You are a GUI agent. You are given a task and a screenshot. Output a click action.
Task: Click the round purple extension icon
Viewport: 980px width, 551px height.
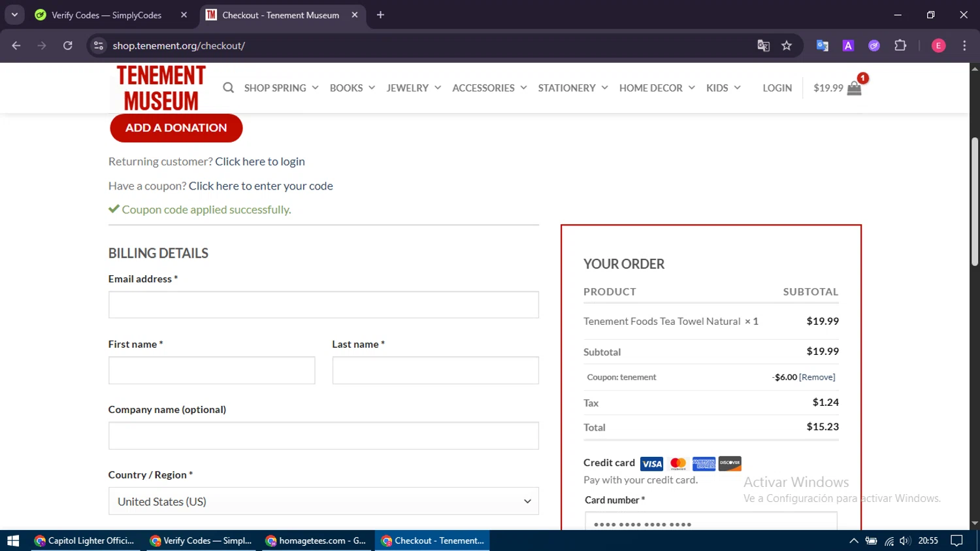click(x=874, y=46)
